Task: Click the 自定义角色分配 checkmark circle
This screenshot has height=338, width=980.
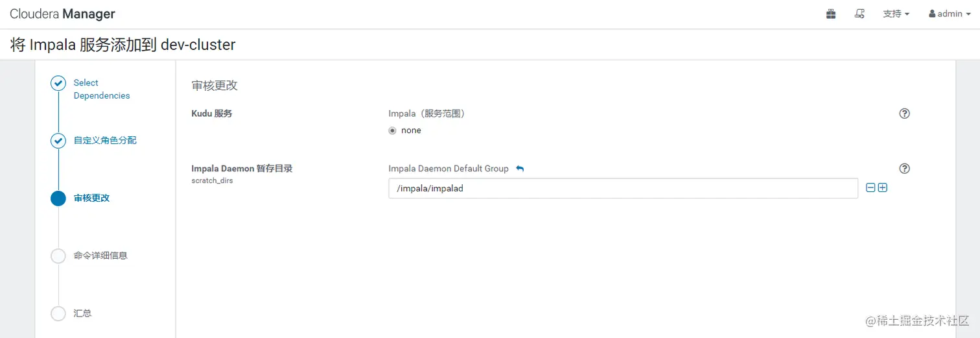Action: tap(58, 141)
